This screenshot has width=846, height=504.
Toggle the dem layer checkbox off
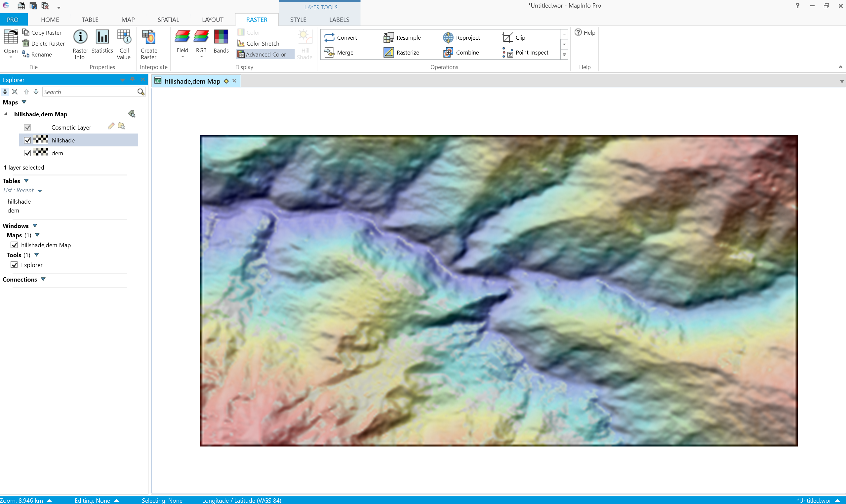[27, 153]
